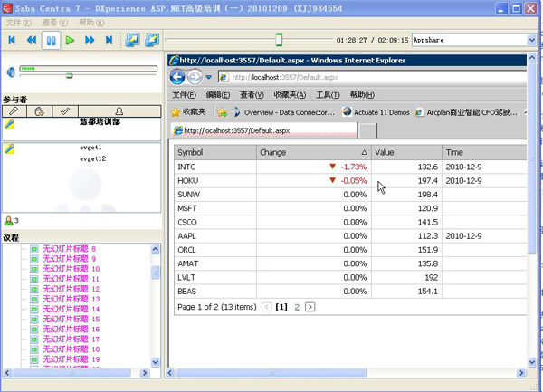Click the fast forward button

90,41
